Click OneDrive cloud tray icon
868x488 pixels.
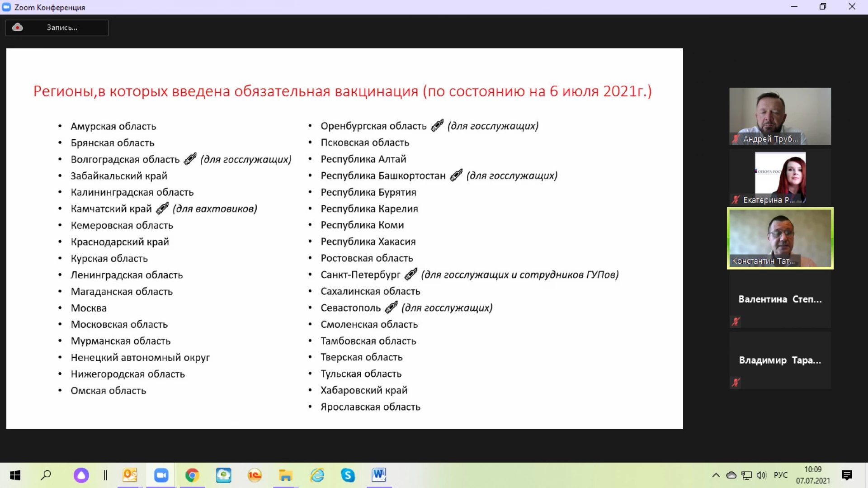pyautogui.click(x=731, y=475)
